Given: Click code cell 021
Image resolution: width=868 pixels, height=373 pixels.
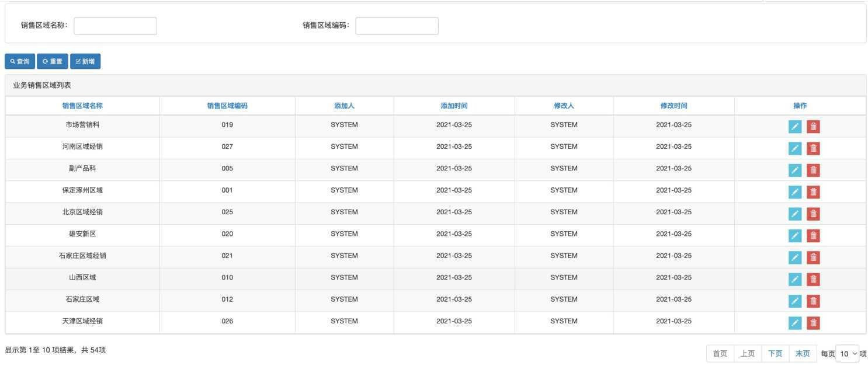Looking at the screenshot, I should [x=227, y=256].
